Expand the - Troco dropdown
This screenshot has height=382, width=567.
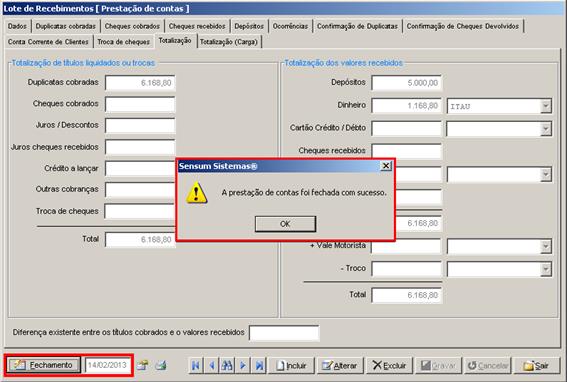pos(546,269)
